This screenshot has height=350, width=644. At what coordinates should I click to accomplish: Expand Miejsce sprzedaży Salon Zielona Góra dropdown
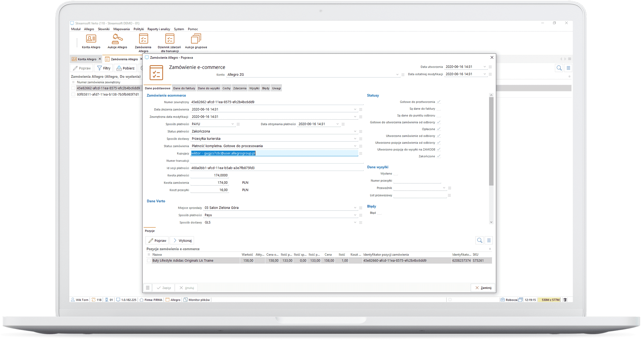355,208
